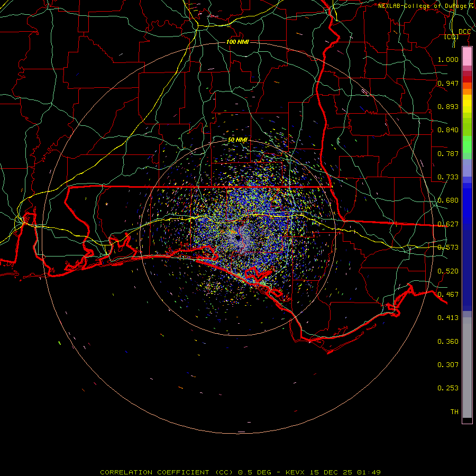
Task: Click the 100 NMI range ring label
Action: click(x=237, y=42)
